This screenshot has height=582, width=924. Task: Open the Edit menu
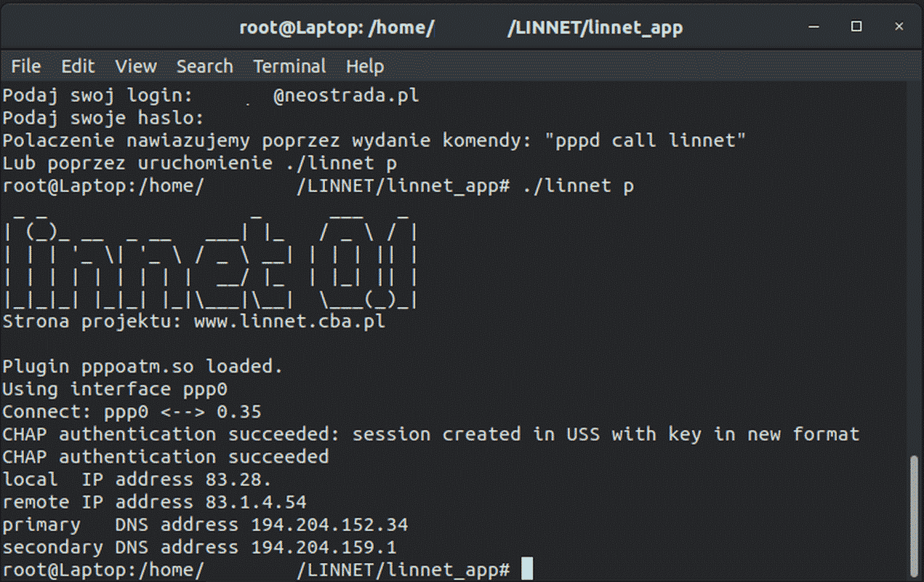[78, 66]
